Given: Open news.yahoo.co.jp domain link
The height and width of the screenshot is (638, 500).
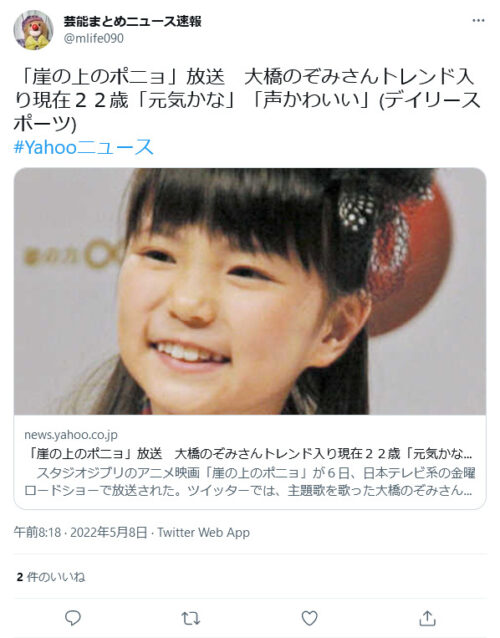Looking at the screenshot, I should click(71, 435).
